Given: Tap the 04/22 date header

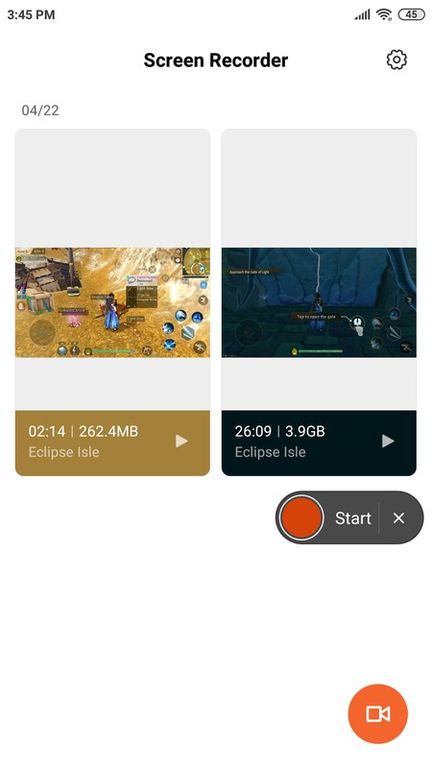Looking at the screenshot, I should pyautogui.click(x=40, y=110).
